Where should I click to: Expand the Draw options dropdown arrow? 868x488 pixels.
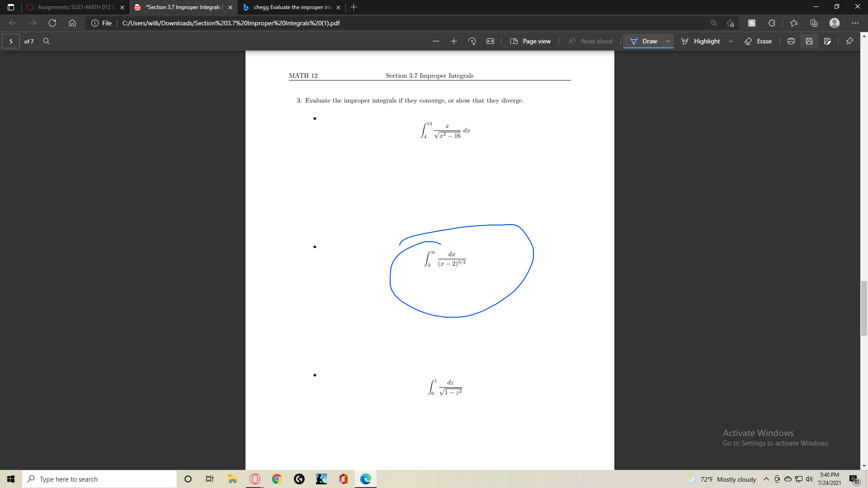click(x=668, y=41)
